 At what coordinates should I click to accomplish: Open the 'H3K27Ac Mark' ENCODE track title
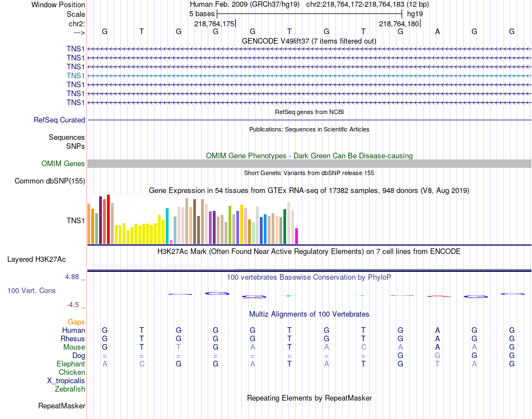309,252
